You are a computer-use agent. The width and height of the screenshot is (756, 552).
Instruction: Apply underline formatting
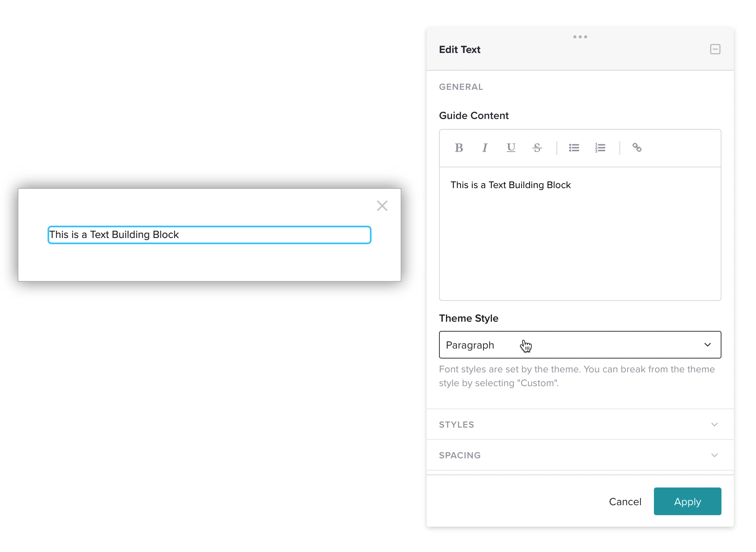(x=511, y=148)
